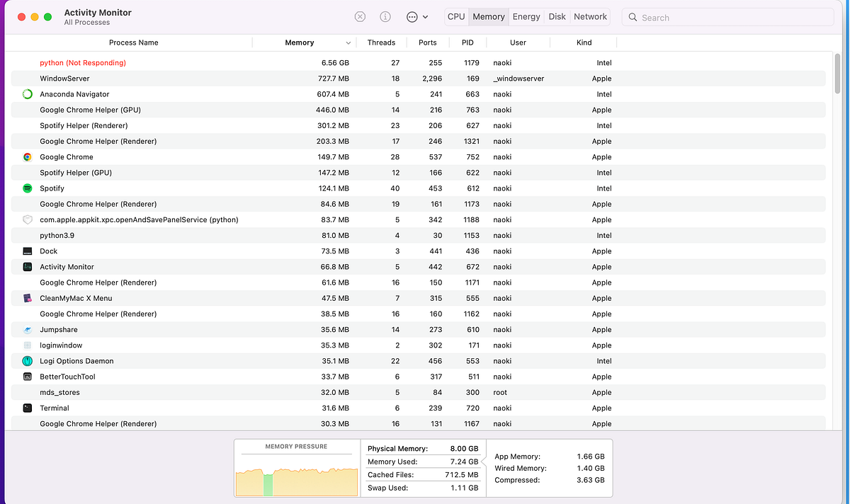This screenshot has height=504, width=850.
Task: Click the Google Chrome icon
Action: 28,156
